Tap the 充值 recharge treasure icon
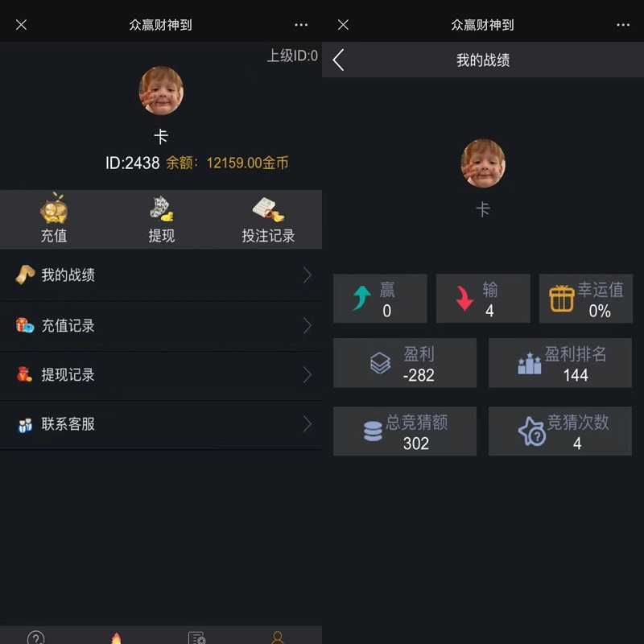Viewport: 644px width, 644px height. [x=54, y=208]
